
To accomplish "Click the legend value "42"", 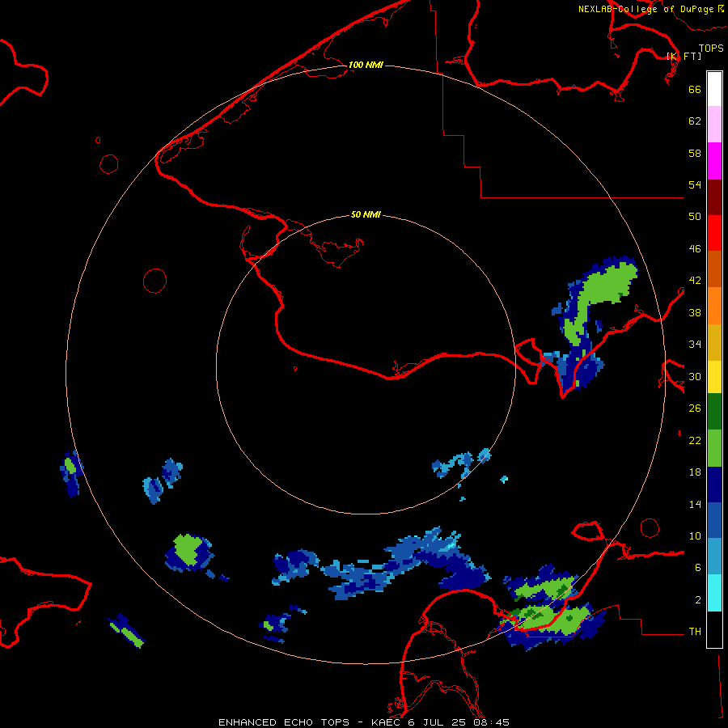I will [x=695, y=280].
